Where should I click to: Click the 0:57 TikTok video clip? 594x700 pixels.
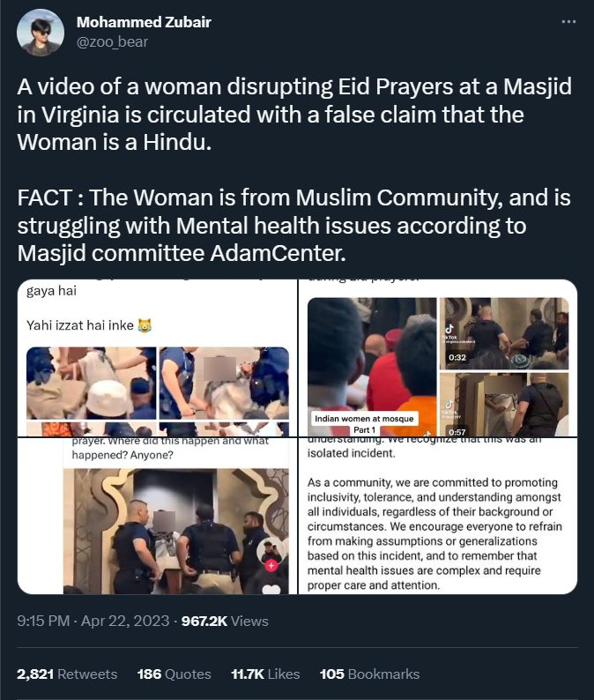point(504,405)
